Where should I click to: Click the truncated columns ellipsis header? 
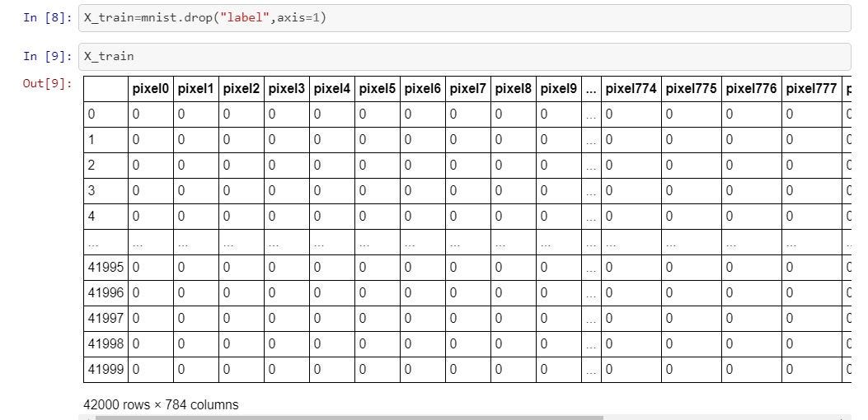pyautogui.click(x=591, y=88)
